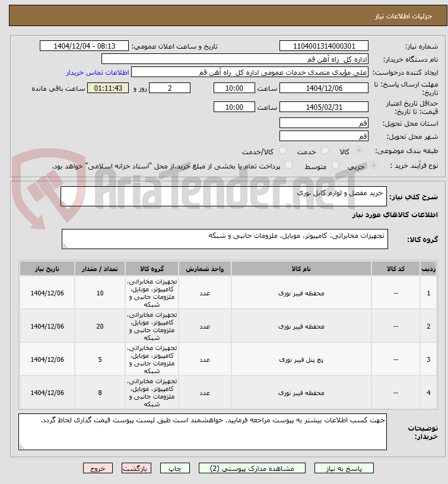448x484 pixels.
Task: Click the تعداد / مقدار column header
Action: 100,269
